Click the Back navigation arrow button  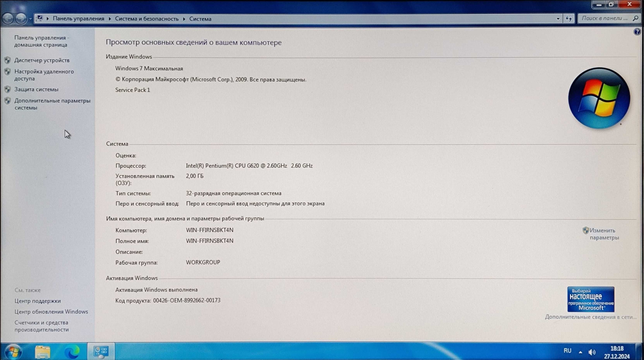pos(8,19)
